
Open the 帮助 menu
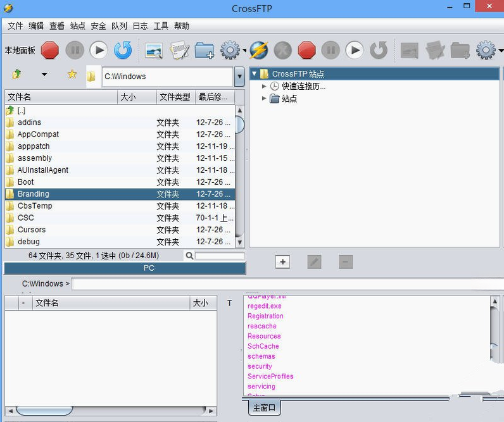point(182,26)
